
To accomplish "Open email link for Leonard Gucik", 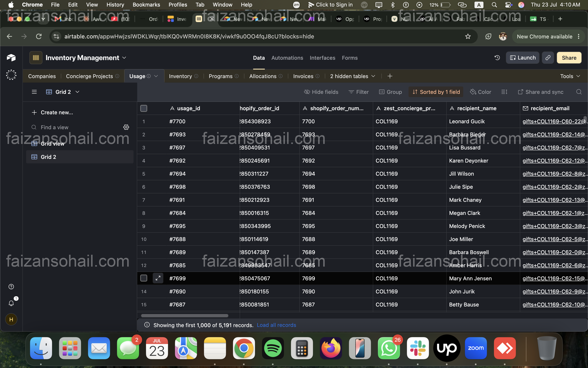I will (x=554, y=121).
